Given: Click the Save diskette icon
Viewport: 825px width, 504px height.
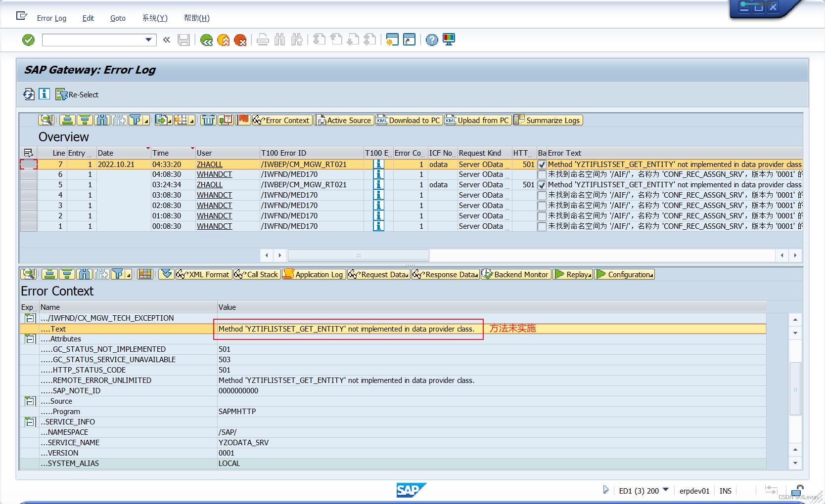Looking at the screenshot, I should click(184, 40).
